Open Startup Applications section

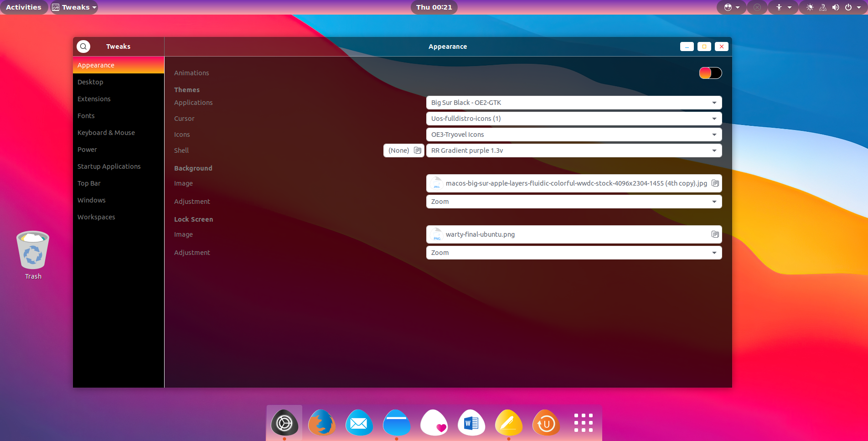(x=119, y=166)
